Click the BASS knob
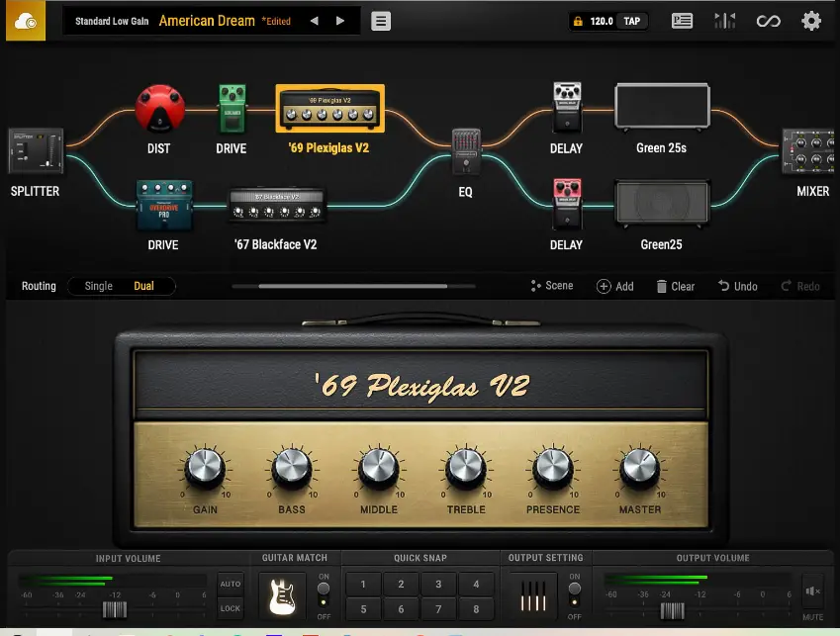This screenshot has width=840, height=636. coord(292,469)
